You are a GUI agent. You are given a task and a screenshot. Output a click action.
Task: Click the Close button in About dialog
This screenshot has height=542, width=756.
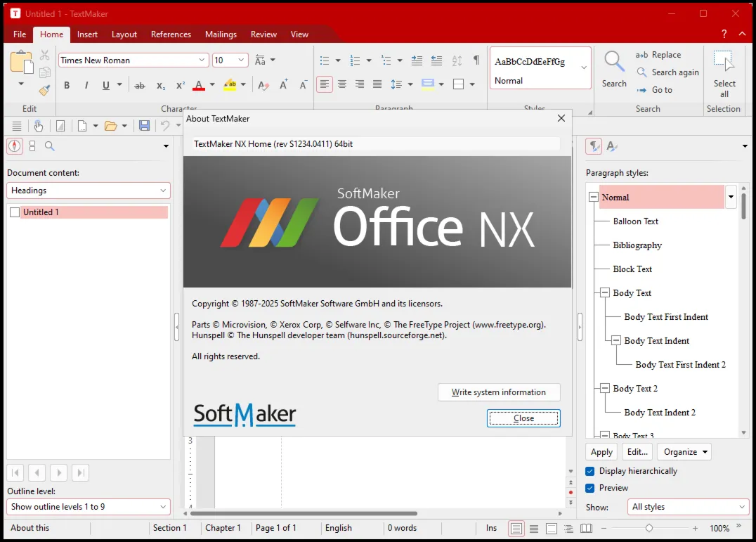(x=523, y=418)
